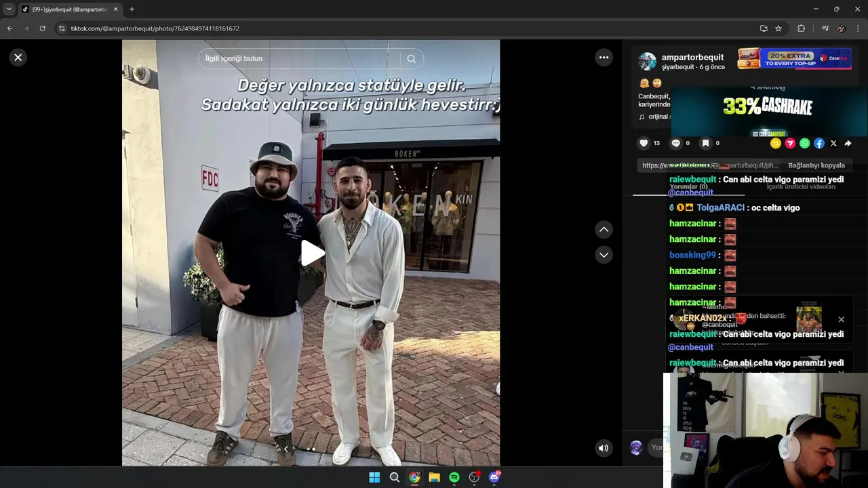Open OBS Studio from the taskbar
The image size is (868, 488).
point(475,477)
